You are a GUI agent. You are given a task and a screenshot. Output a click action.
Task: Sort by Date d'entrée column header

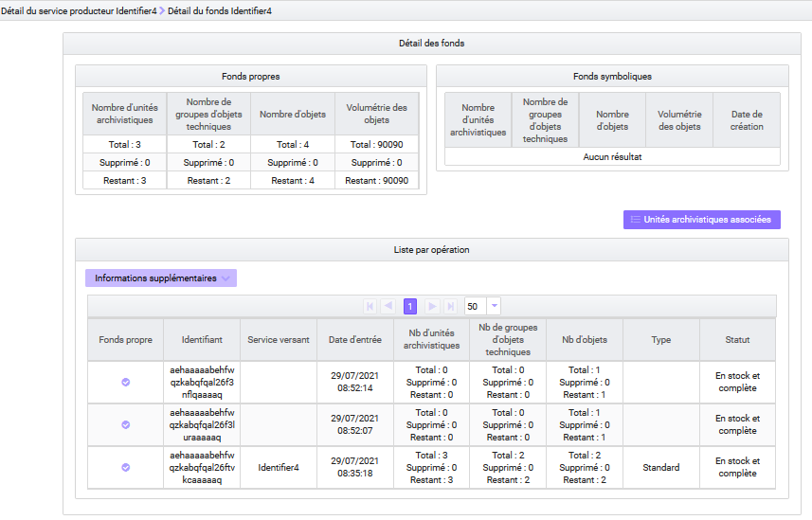pyautogui.click(x=353, y=339)
